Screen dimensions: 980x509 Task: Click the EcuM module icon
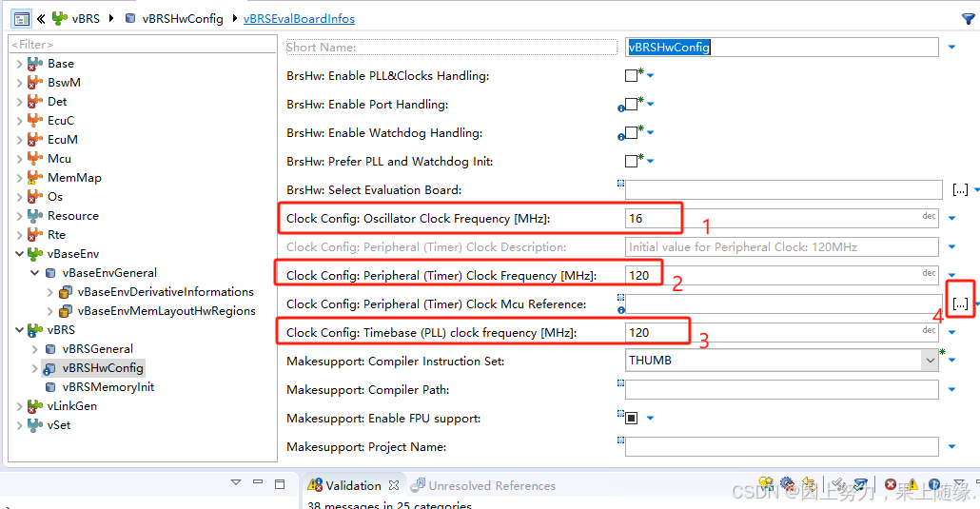35,140
